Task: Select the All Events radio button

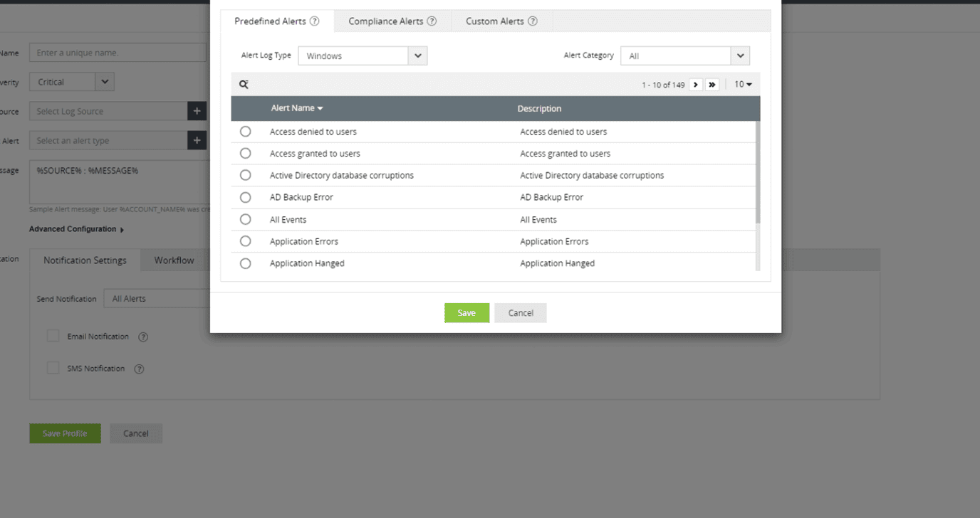Action: point(245,219)
